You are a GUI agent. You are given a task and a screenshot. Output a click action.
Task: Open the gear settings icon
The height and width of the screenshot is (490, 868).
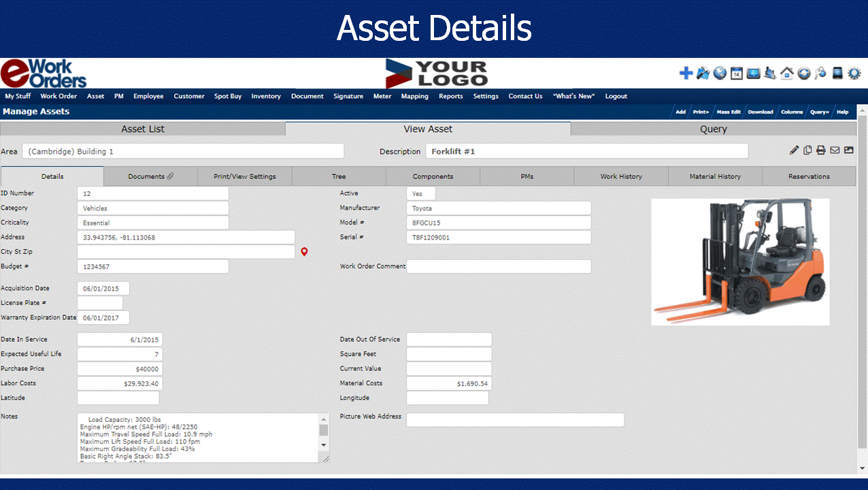854,73
